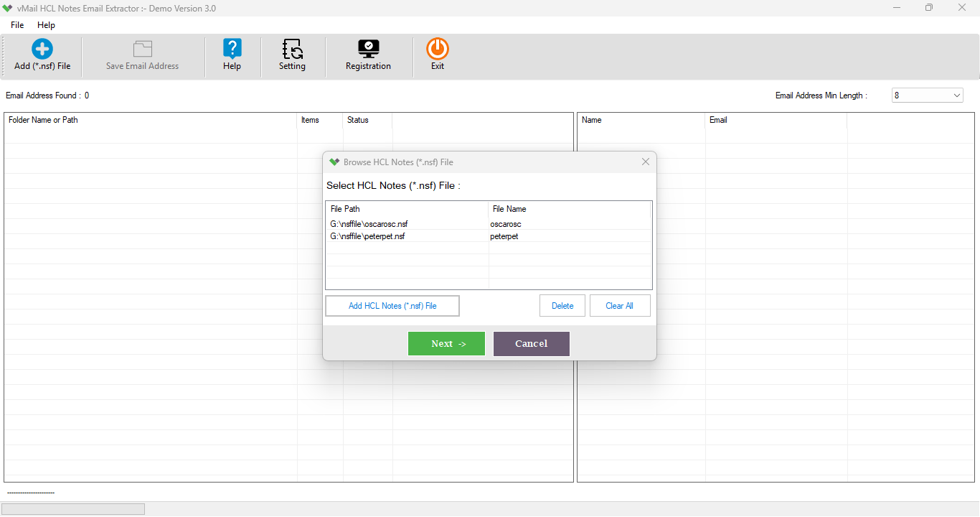Click the Status column header
The width and height of the screenshot is (980, 517).
(367, 120)
